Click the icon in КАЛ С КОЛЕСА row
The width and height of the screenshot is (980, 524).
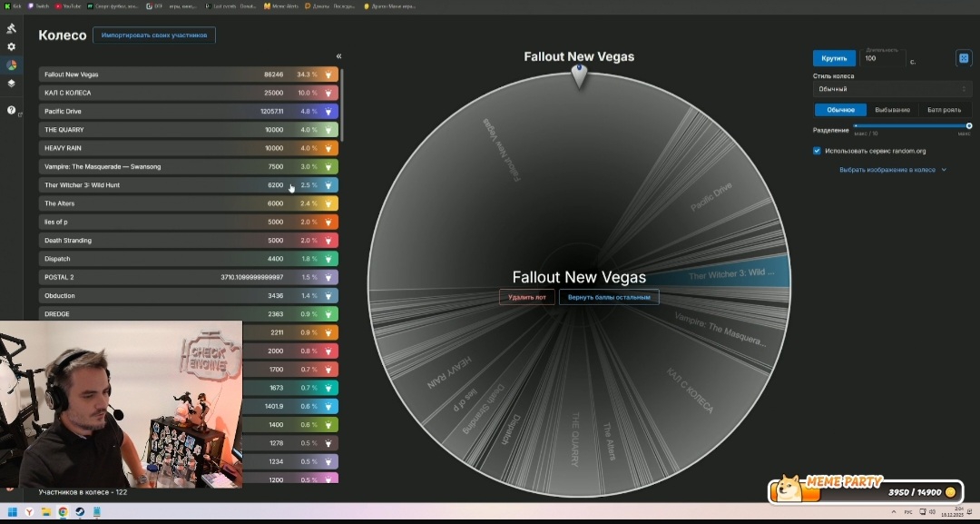[328, 93]
